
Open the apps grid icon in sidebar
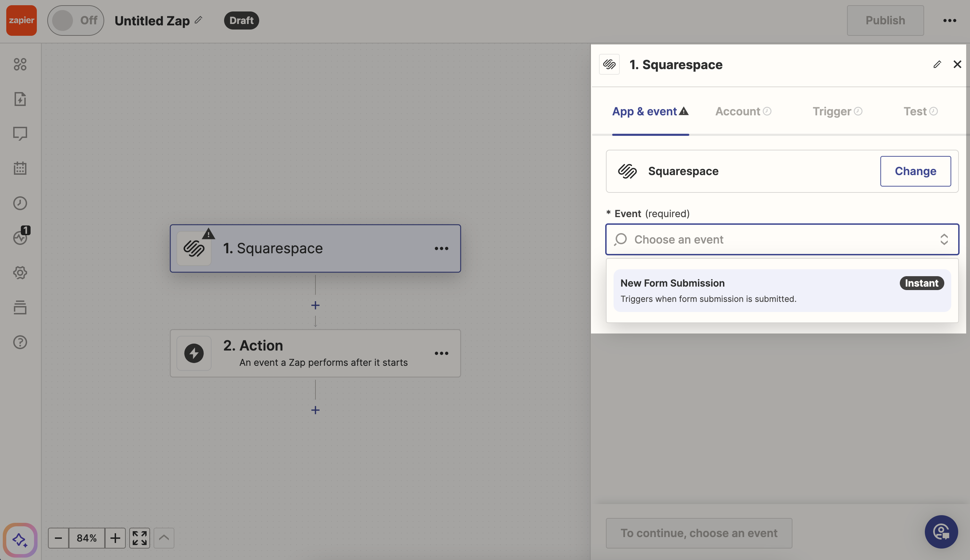[20, 64]
